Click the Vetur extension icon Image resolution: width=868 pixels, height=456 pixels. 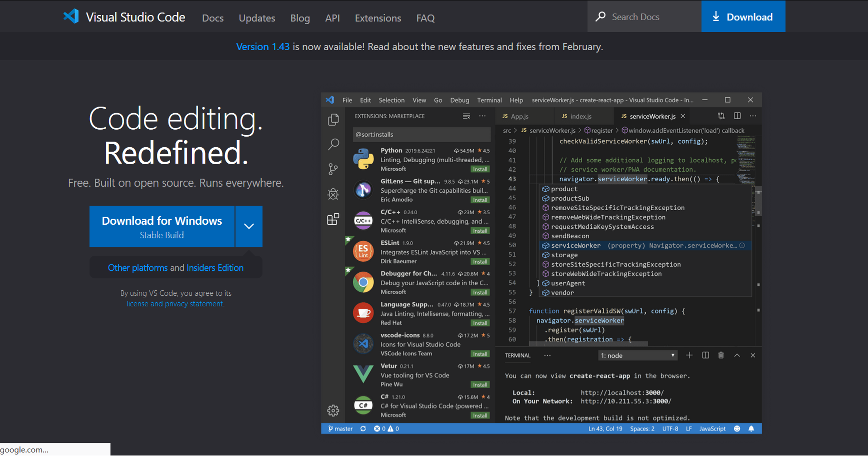click(363, 374)
